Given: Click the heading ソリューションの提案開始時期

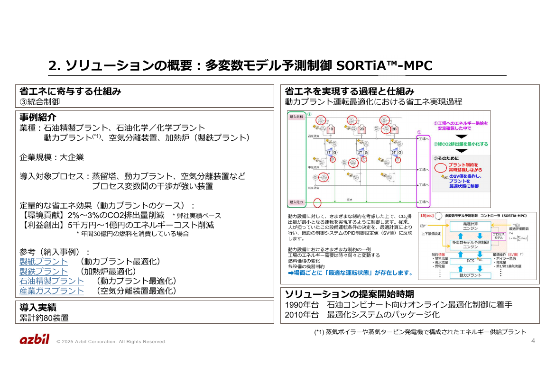Looking at the screenshot, I should coord(349,294).
